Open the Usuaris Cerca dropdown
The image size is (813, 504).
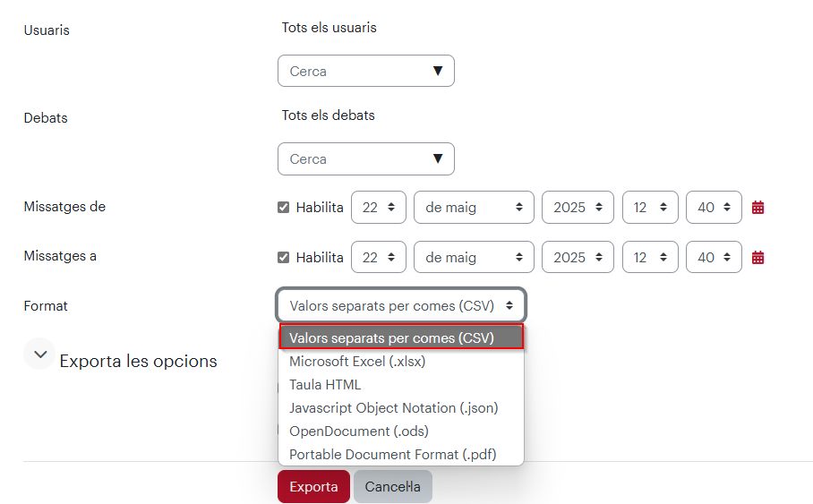[366, 71]
